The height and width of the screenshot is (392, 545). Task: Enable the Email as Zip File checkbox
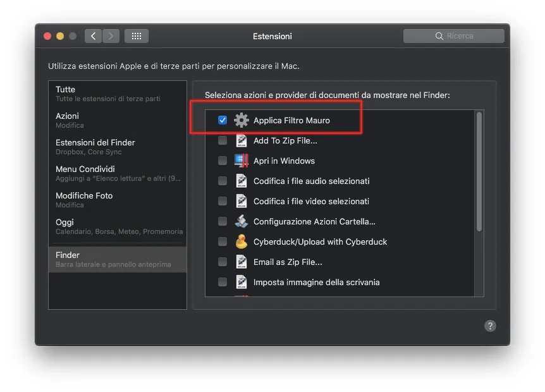tap(223, 262)
